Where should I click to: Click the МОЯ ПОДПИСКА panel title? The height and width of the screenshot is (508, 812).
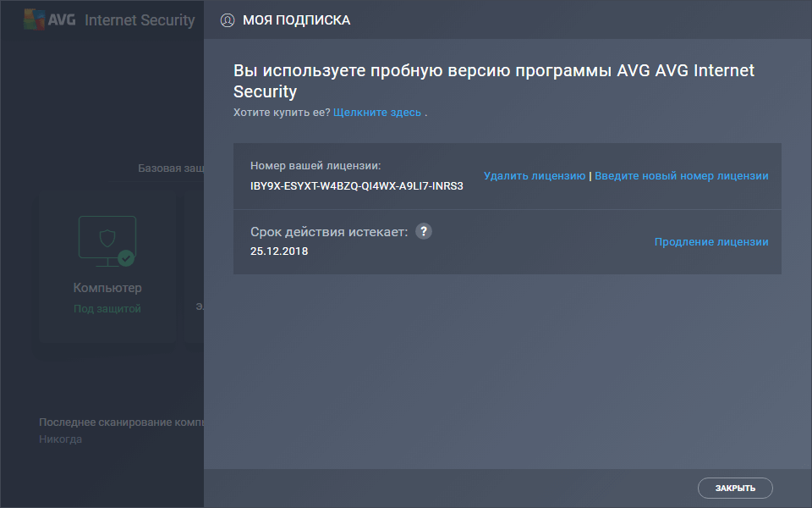tap(297, 20)
